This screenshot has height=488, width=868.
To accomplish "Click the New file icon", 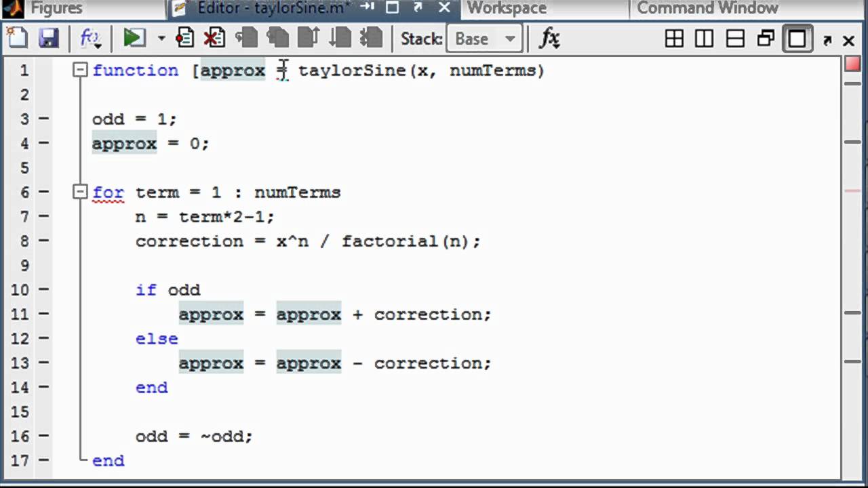I will pos(17,38).
